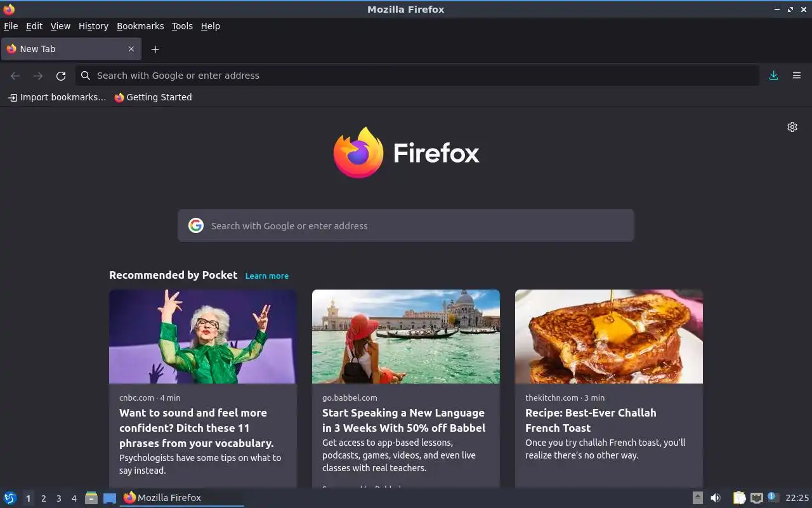The image size is (812, 508).
Task: Click the magnifier icon in address bar
Action: pyautogui.click(x=86, y=76)
